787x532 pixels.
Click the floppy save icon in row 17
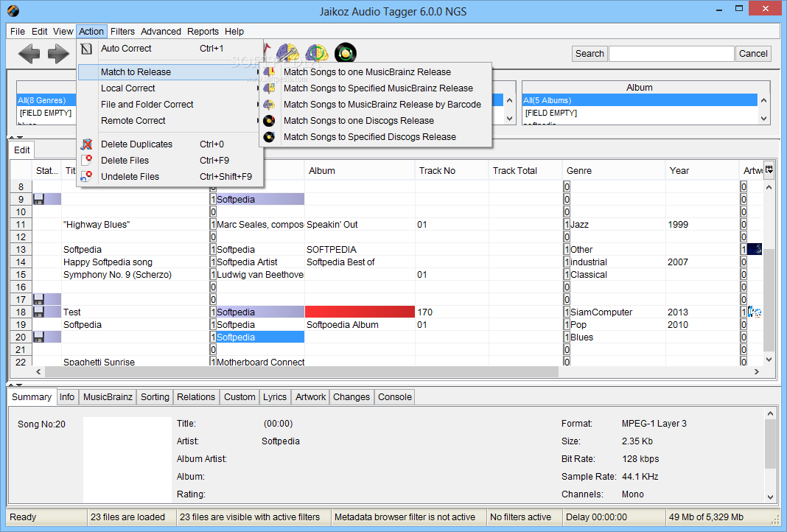click(x=38, y=300)
